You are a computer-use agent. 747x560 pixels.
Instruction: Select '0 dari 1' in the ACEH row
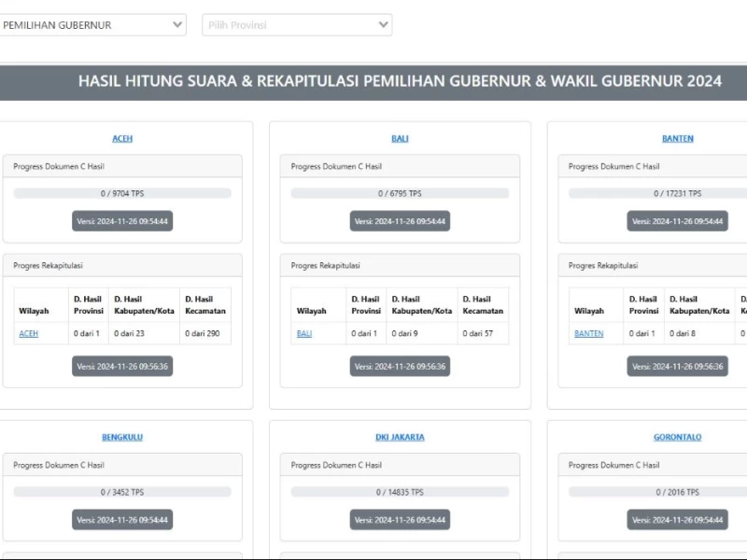(x=89, y=333)
